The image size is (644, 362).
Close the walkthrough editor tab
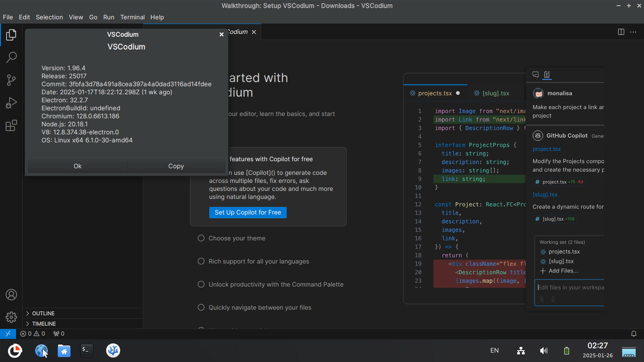[x=254, y=32]
